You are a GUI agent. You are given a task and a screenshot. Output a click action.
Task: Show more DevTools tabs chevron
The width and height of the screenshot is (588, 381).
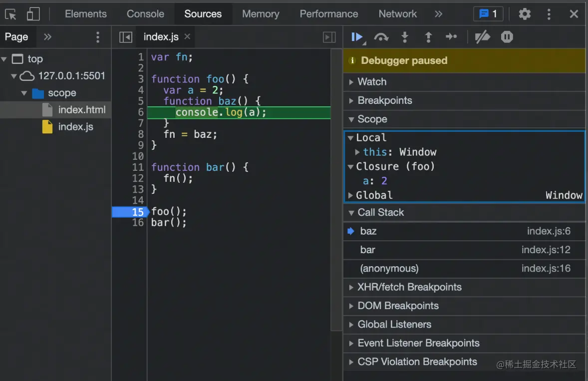pyautogui.click(x=438, y=14)
